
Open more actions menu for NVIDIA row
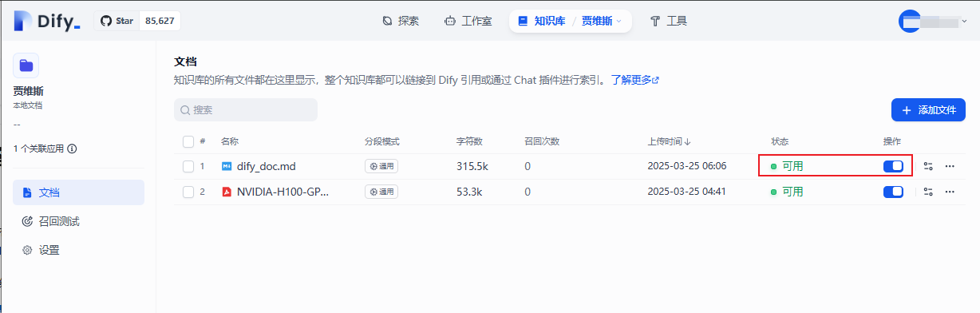click(950, 192)
